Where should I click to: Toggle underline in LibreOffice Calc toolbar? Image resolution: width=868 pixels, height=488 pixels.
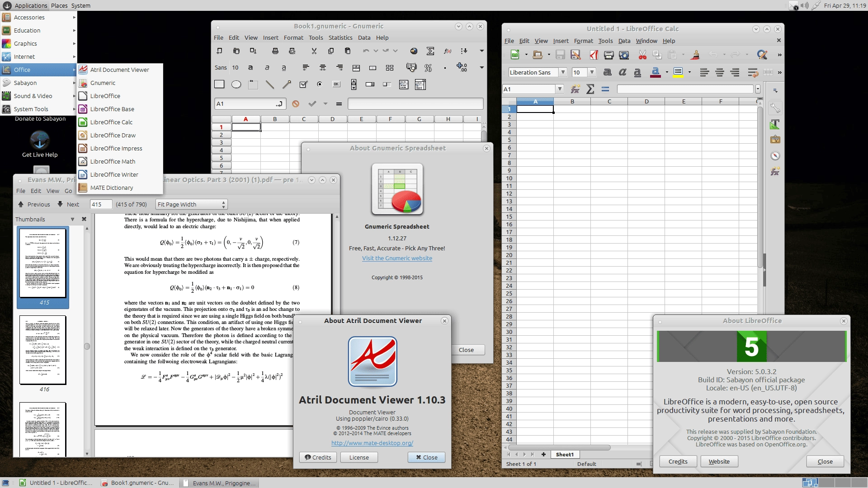pyautogui.click(x=637, y=72)
